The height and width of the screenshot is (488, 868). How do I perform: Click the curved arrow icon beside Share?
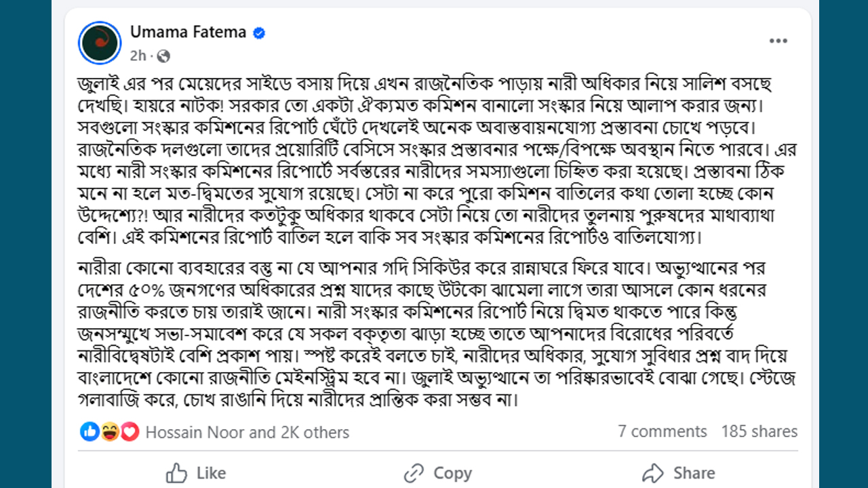(x=652, y=472)
